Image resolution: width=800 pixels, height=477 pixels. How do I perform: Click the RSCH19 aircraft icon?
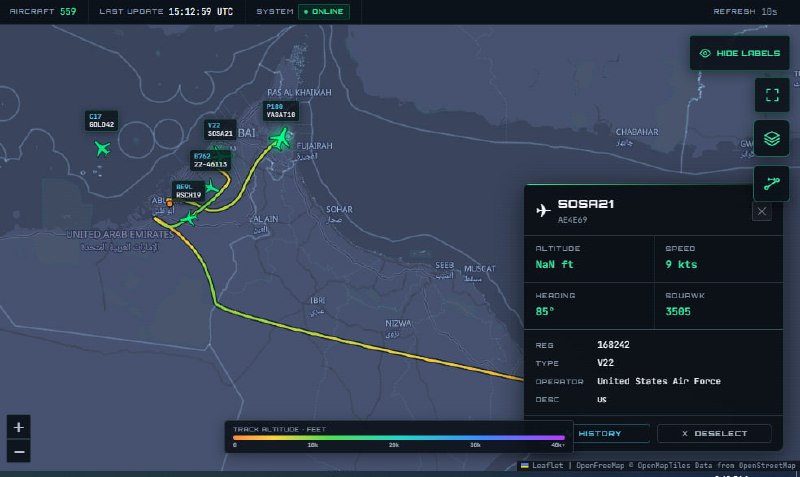211,188
